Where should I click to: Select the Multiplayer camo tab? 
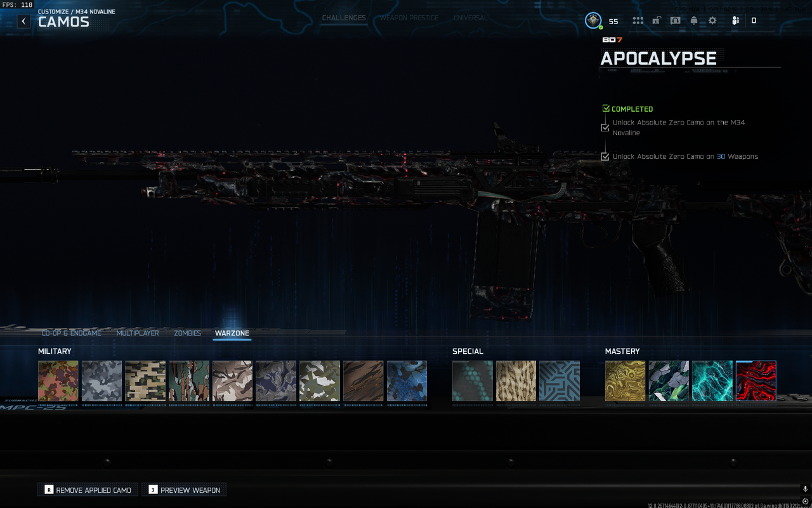(138, 333)
